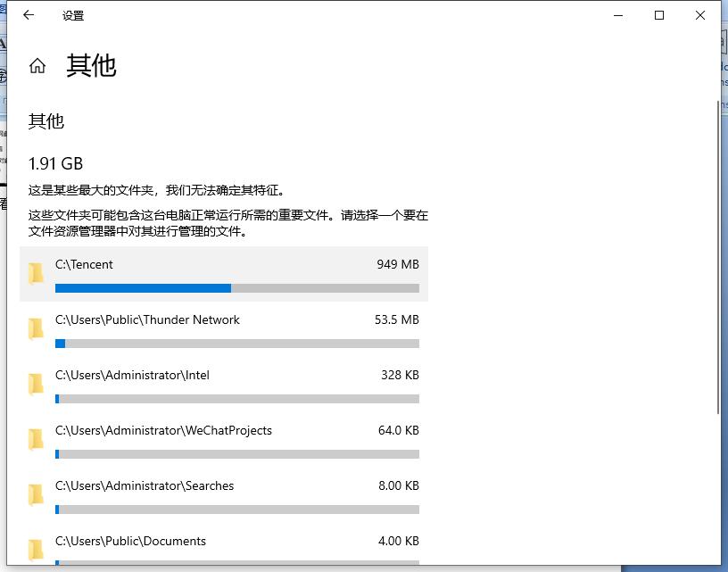Click the Tencent storage usage bar

(x=236, y=288)
